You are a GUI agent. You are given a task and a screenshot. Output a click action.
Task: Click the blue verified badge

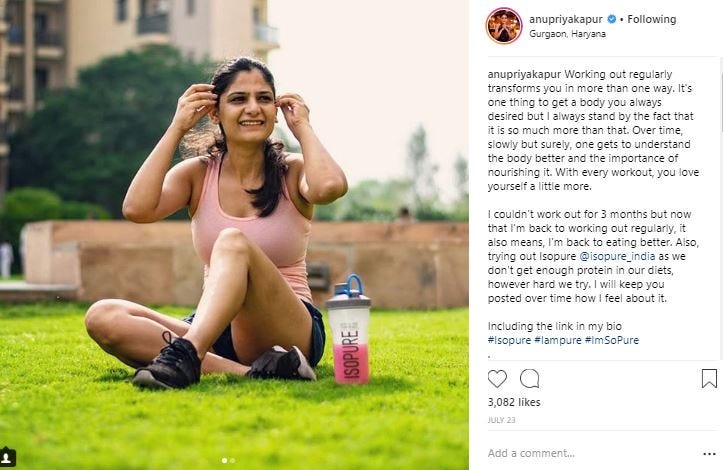(x=611, y=19)
